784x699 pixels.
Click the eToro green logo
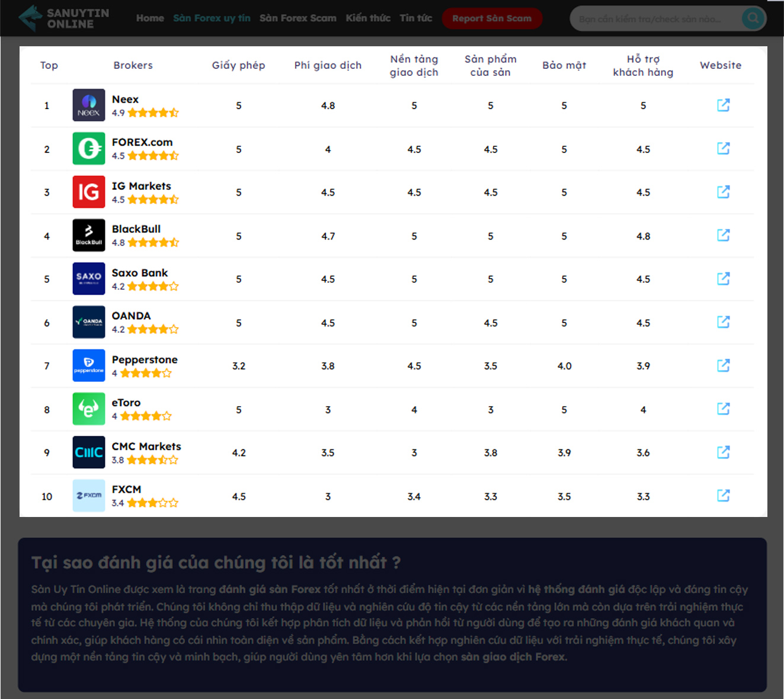click(89, 408)
